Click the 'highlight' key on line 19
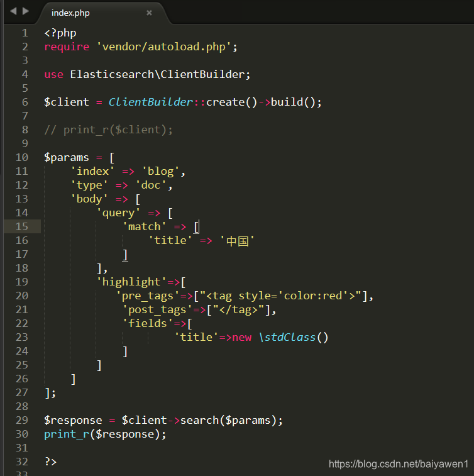Image resolution: width=474 pixels, height=476 pixels. tap(131, 282)
